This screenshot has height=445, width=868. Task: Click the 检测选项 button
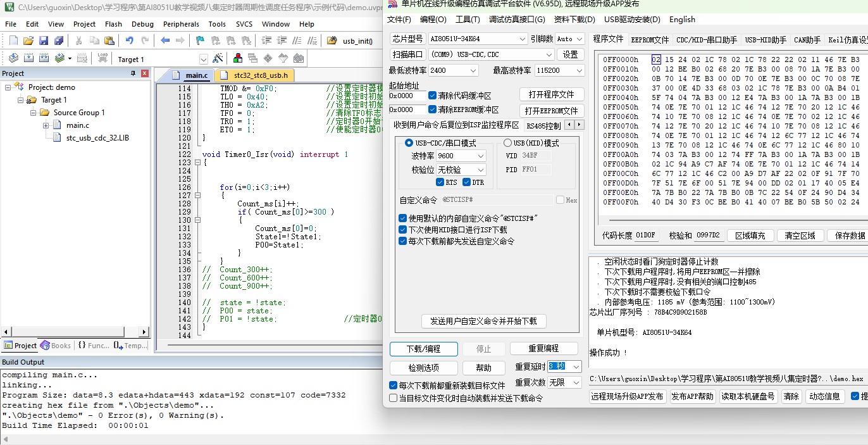[x=423, y=368]
